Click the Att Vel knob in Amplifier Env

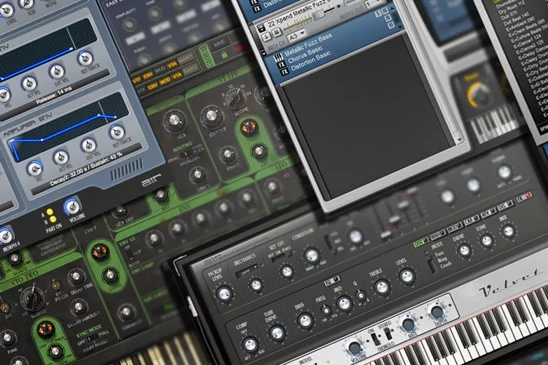tap(61, 157)
